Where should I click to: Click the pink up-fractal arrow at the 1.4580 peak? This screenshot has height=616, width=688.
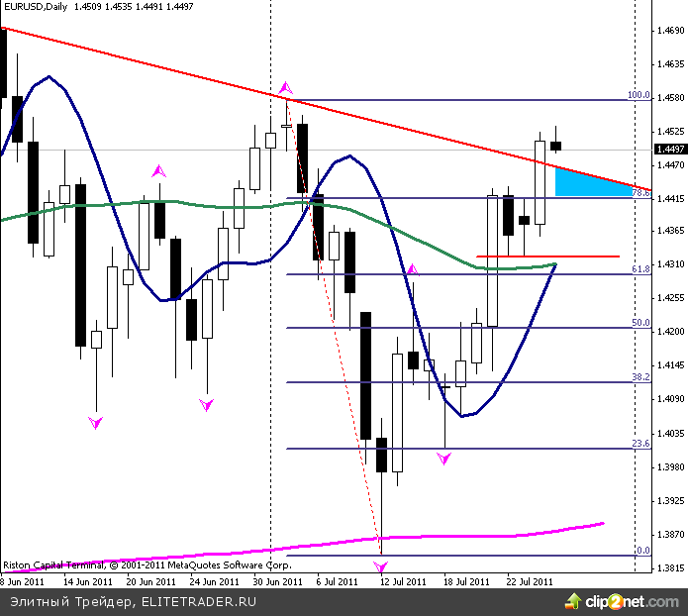pyautogui.click(x=286, y=87)
